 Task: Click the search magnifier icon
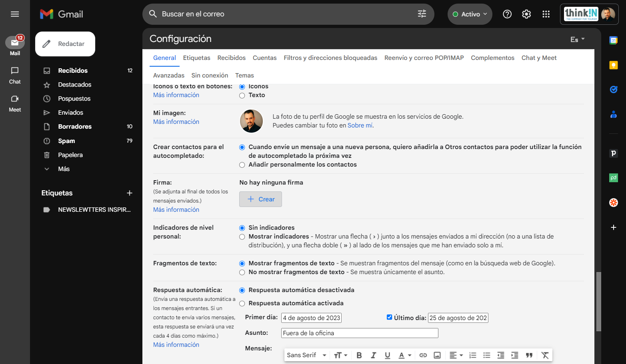(x=153, y=14)
